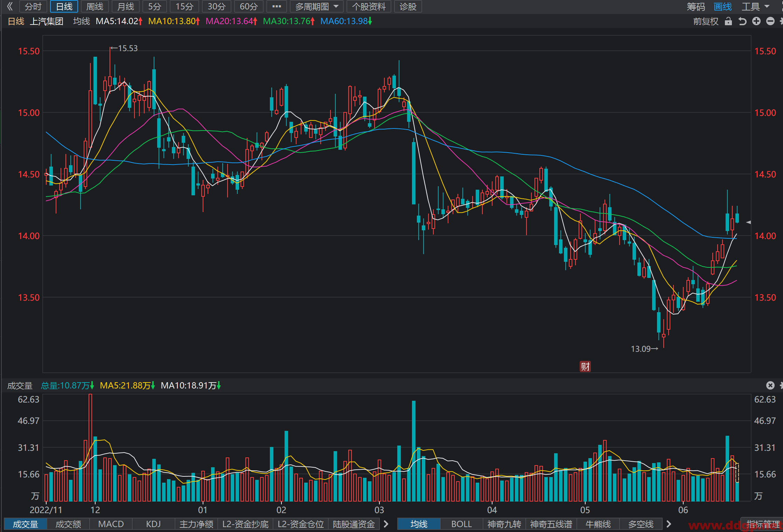Zoom out with the minus circle icon

coord(770,21)
